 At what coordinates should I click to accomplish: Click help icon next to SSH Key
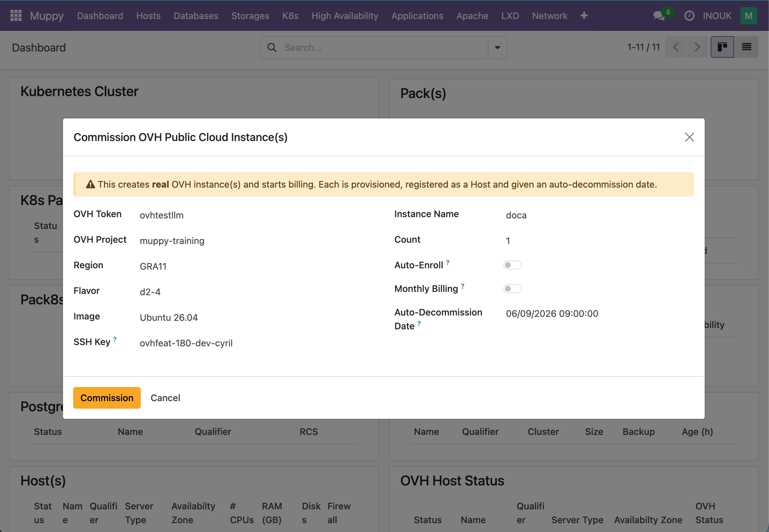(x=115, y=339)
